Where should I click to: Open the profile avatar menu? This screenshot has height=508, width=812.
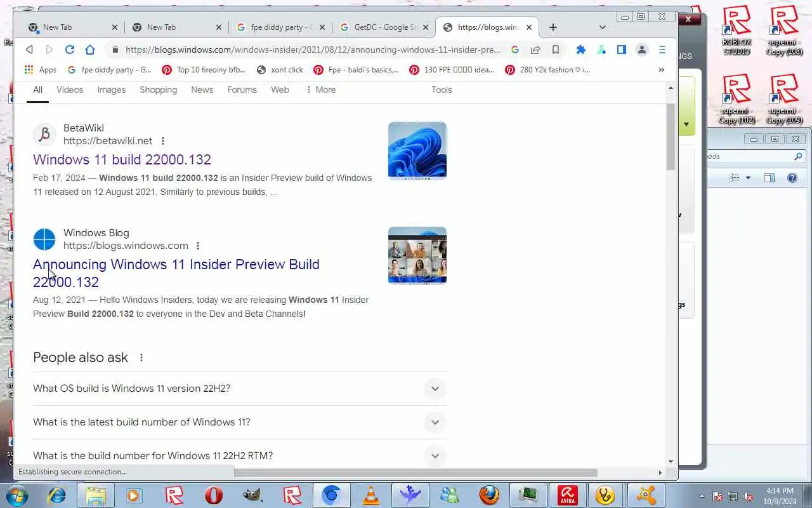click(x=642, y=50)
